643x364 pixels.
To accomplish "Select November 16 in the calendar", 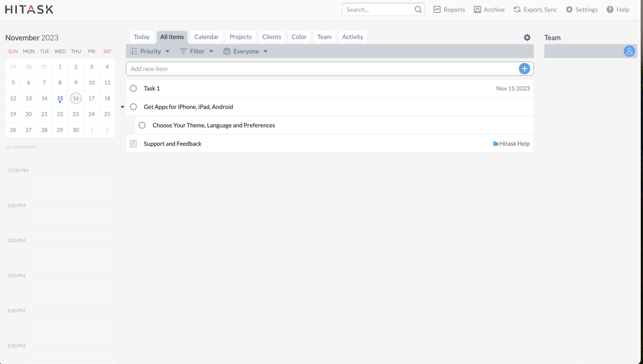I will click(x=76, y=98).
